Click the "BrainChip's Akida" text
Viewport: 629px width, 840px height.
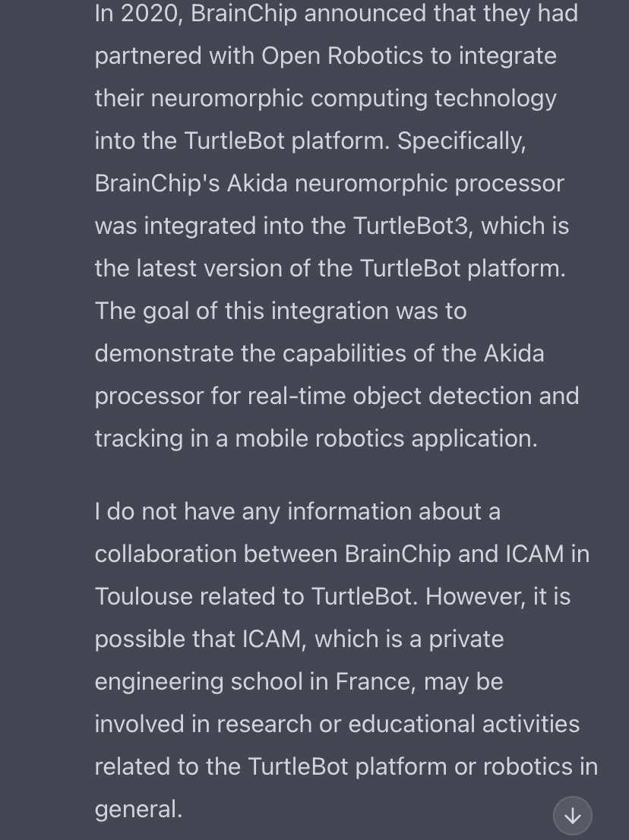tap(191, 184)
